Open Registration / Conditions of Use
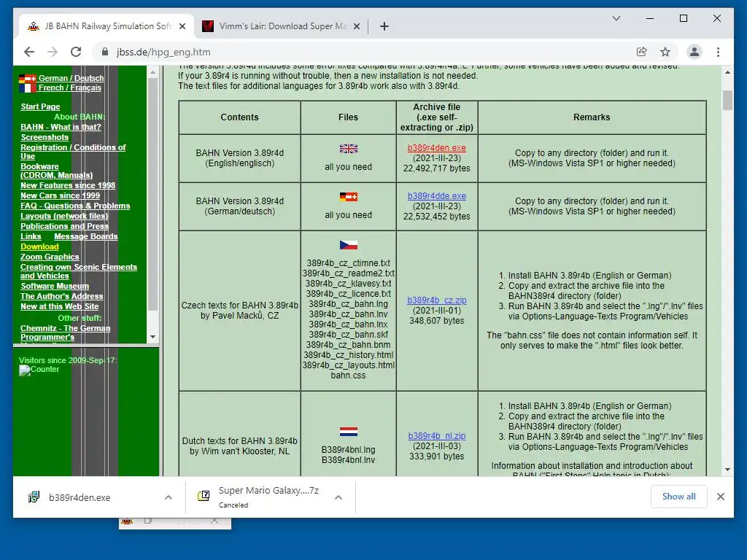This screenshot has height=560, width=747. tap(73, 152)
